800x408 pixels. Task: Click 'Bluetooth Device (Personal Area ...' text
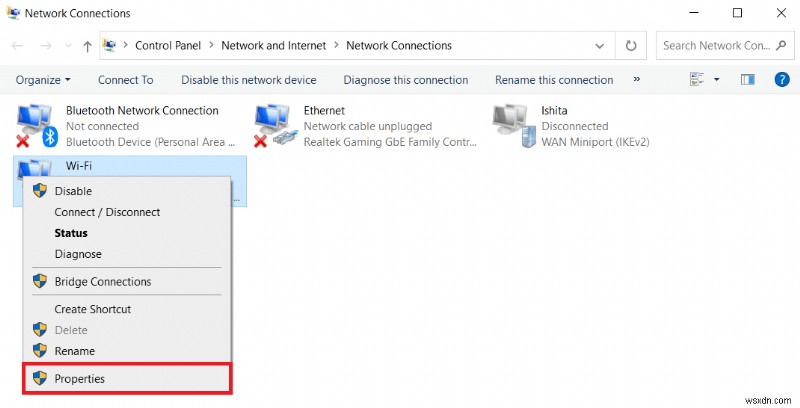click(150, 142)
